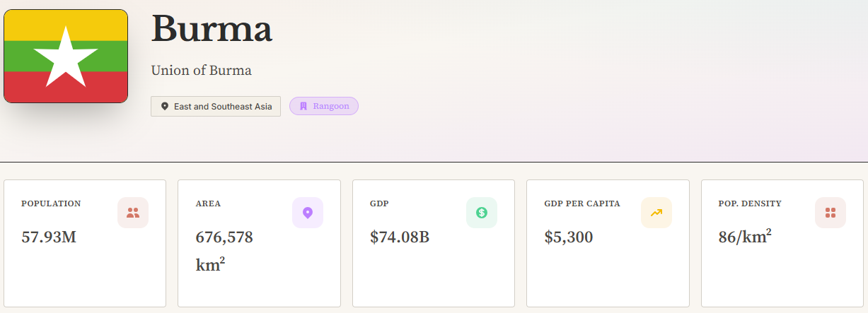This screenshot has width=868, height=313.
Task: Click the Burma flag image
Action: tap(66, 56)
